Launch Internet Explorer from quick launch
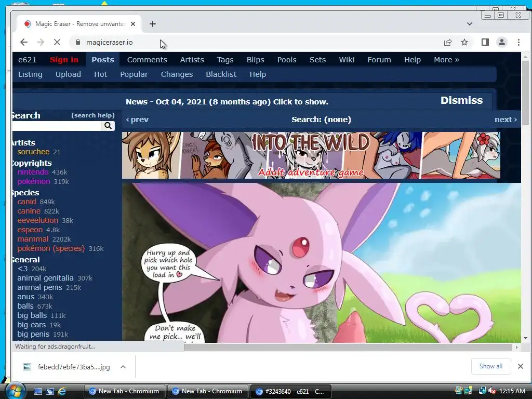Viewport: 532px width, 399px height. click(x=62, y=392)
